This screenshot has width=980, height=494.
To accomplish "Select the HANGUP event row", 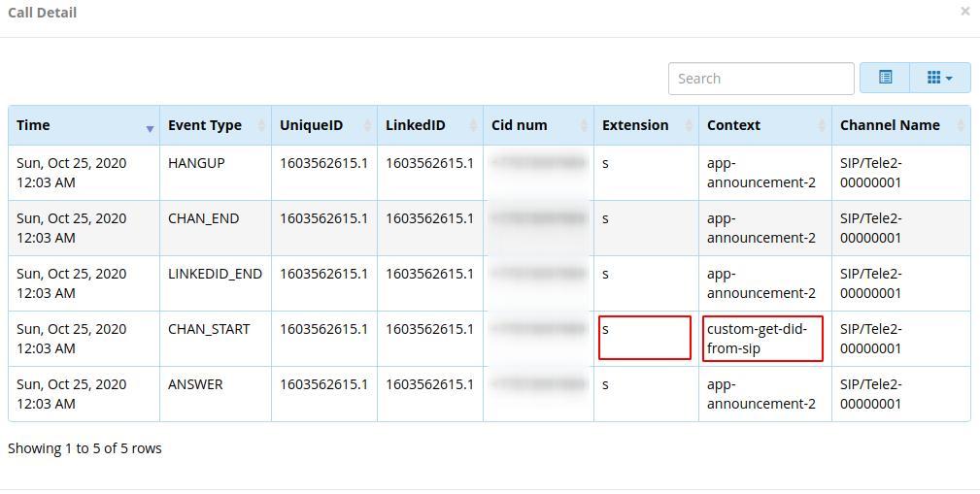I will click(196, 163).
